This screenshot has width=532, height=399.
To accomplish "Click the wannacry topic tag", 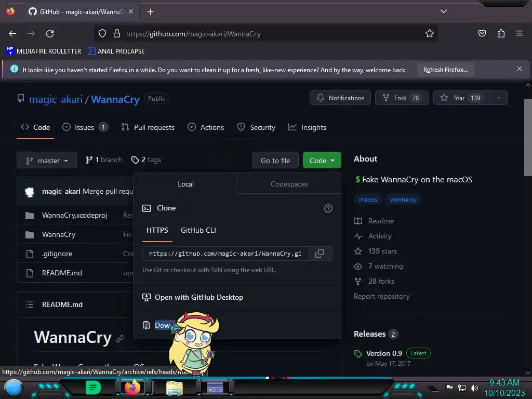I will (403, 199).
